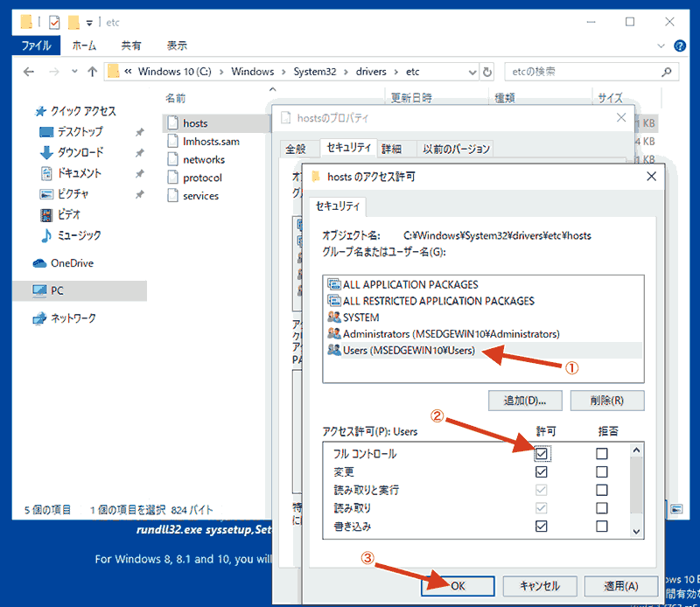The width and height of the screenshot is (700, 607).
Task: Refresh the folder with address bar icon
Action: click(x=487, y=72)
